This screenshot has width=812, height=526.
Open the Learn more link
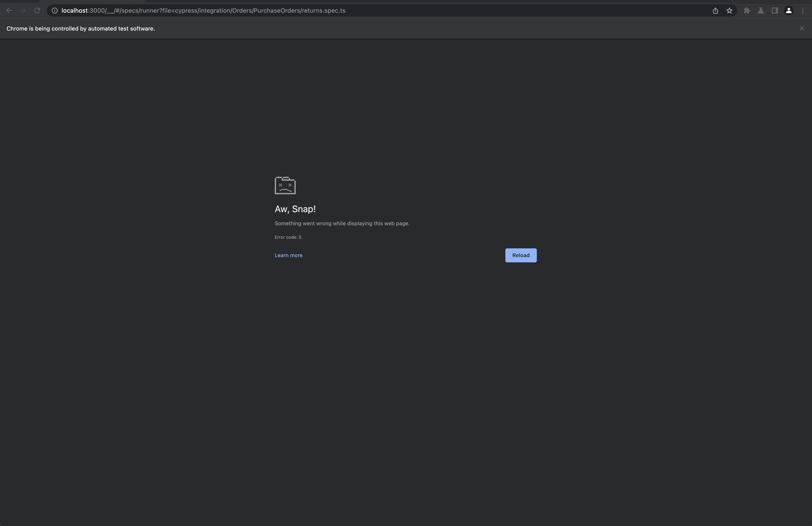288,255
